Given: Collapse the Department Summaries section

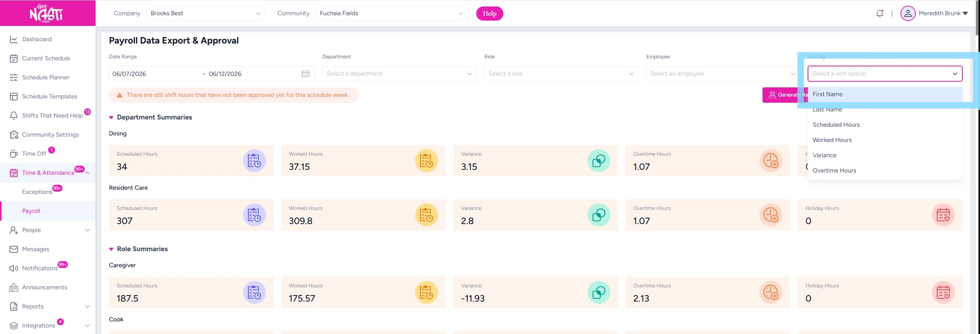Looking at the screenshot, I should coord(111,118).
